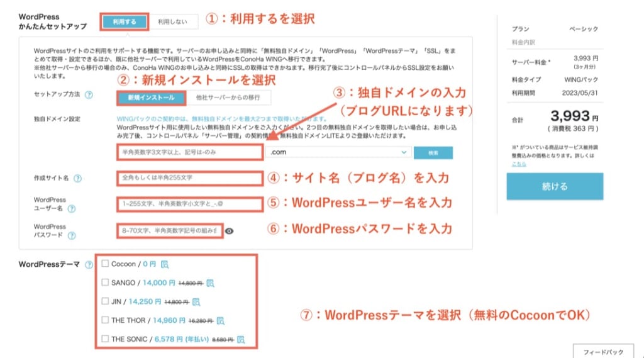
Task: Check the JIN theme checkbox
Action: click(105, 301)
